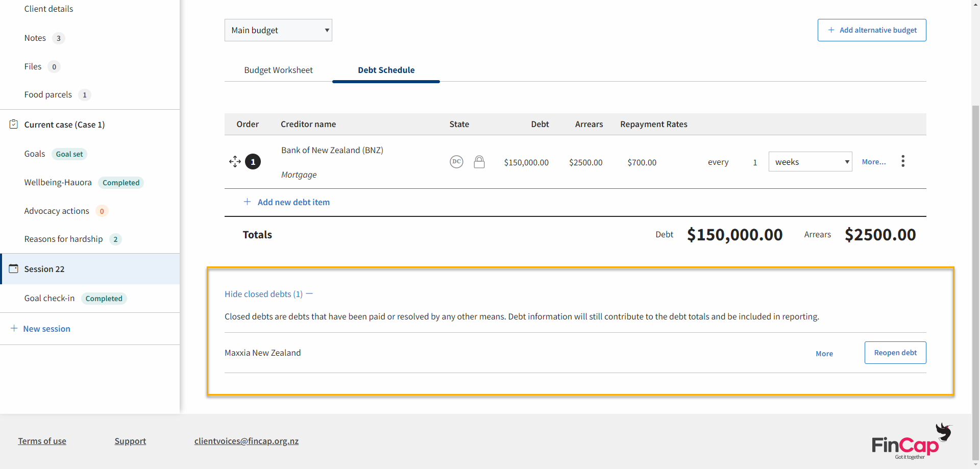Viewport: 980px width, 469px height.
Task: Click the total debt $150,000.00 figure
Action: 734,235
